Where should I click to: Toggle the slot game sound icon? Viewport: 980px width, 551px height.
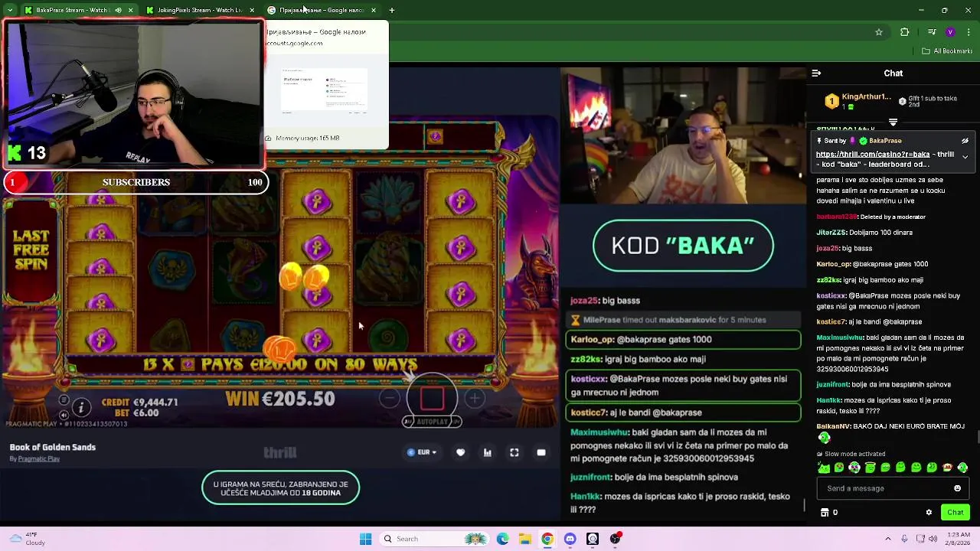(x=64, y=413)
